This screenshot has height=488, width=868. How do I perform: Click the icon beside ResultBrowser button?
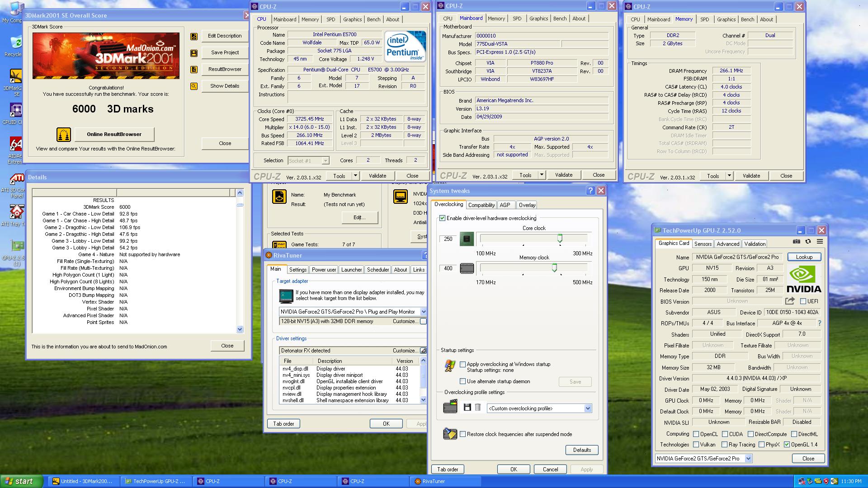point(194,70)
